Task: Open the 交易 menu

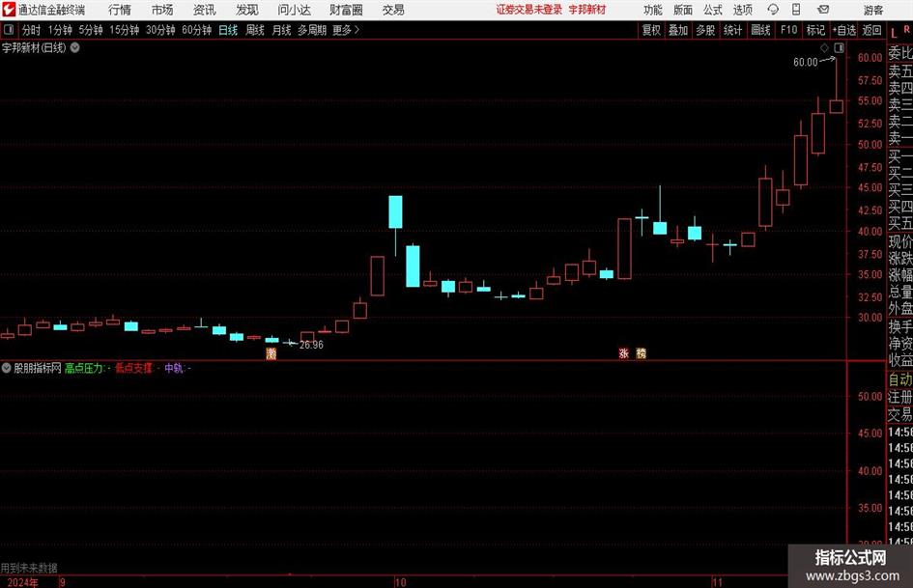Action: (x=393, y=10)
